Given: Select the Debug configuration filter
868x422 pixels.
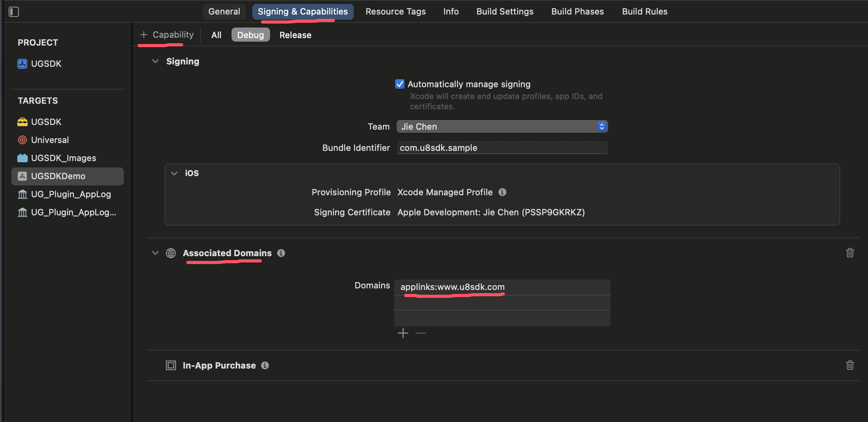Looking at the screenshot, I should (x=250, y=35).
